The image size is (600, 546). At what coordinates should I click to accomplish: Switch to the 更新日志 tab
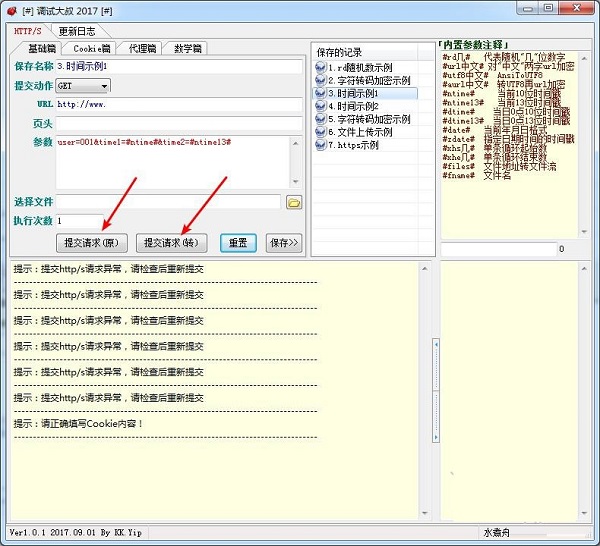(80, 31)
